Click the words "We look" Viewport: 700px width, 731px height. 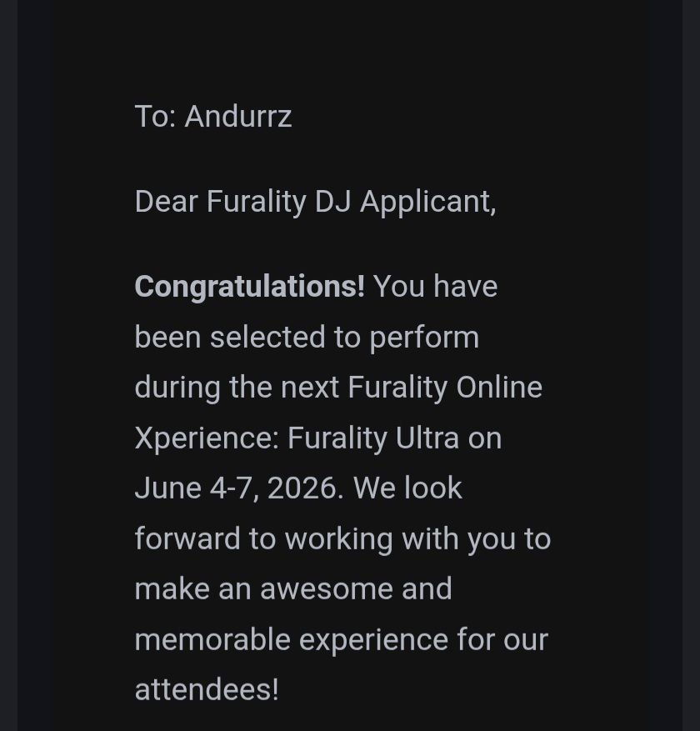coord(407,488)
